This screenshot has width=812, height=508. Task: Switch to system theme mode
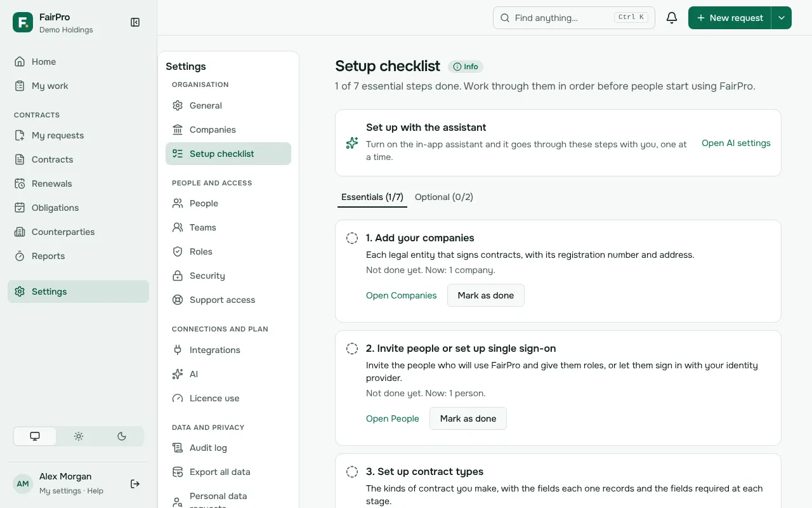click(x=35, y=436)
